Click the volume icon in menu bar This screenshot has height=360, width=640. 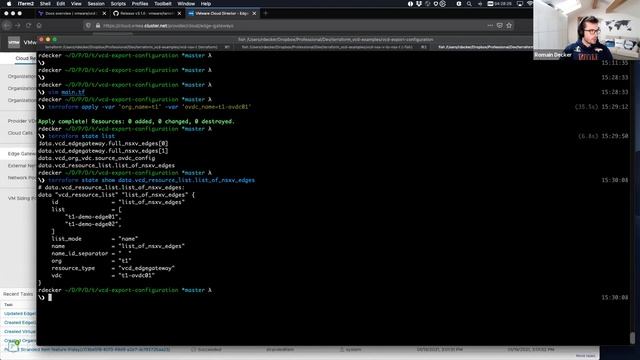click(x=480, y=4)
